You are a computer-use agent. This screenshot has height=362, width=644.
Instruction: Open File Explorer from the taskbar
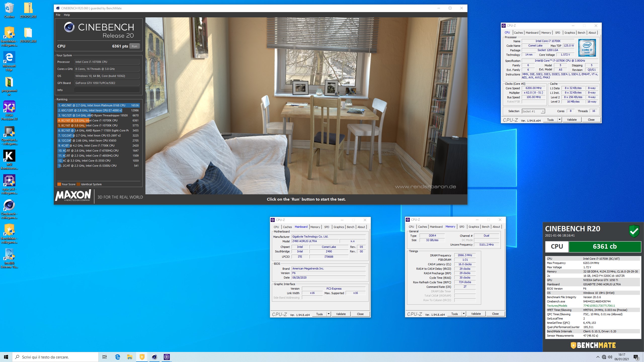(130, 357)
